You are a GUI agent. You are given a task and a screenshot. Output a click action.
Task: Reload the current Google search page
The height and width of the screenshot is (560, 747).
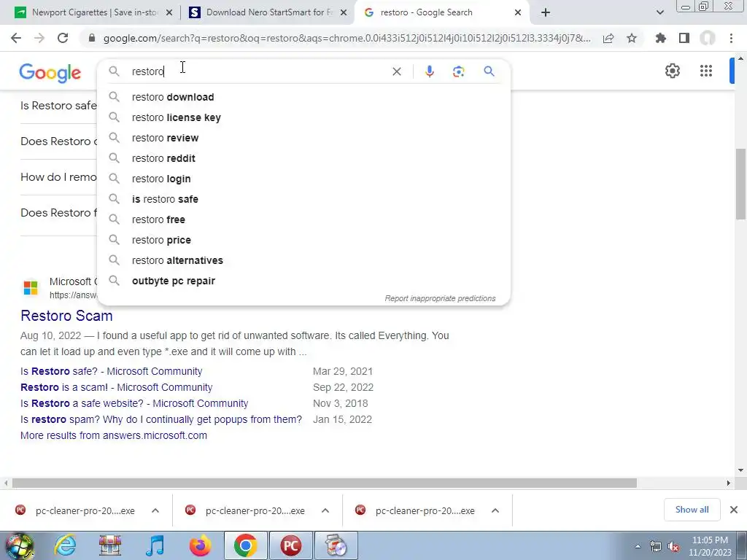[63, 38]
